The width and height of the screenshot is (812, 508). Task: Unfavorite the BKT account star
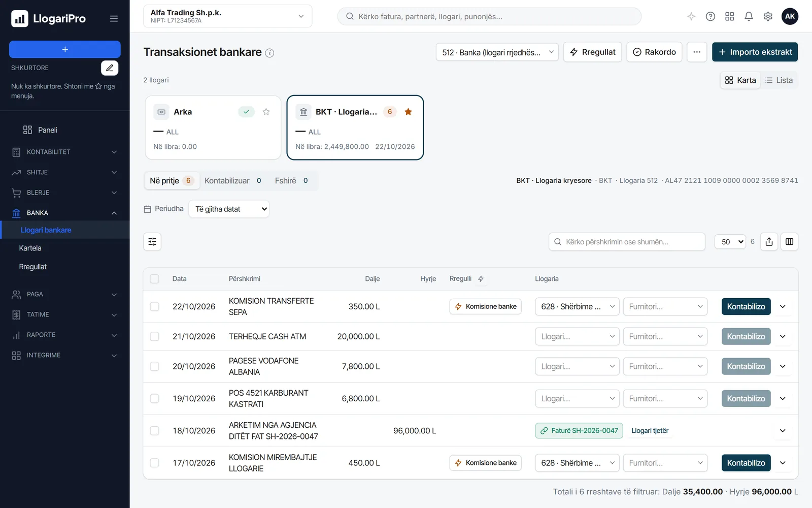(x=408, y=112)
